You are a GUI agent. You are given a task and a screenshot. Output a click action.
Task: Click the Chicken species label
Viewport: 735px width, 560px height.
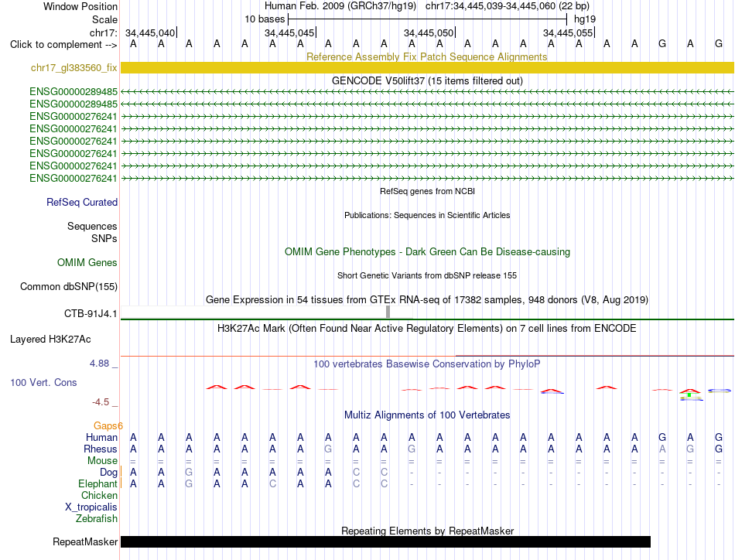click(99, 495)
